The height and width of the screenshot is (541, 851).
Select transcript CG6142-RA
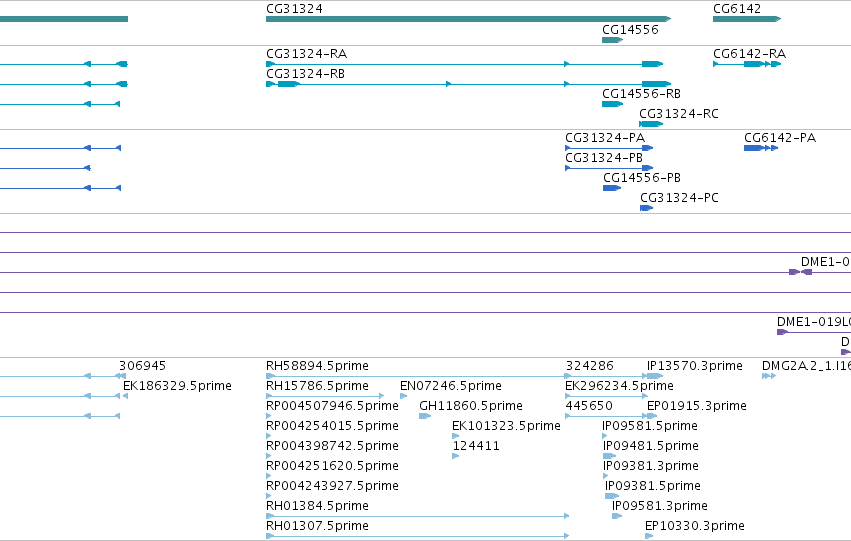[x=747, y=64]
